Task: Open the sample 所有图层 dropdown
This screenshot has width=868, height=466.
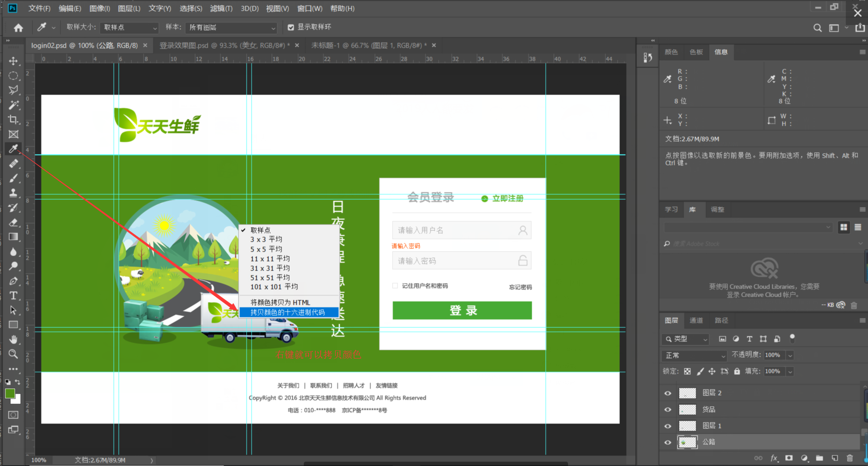Action: 231,27
